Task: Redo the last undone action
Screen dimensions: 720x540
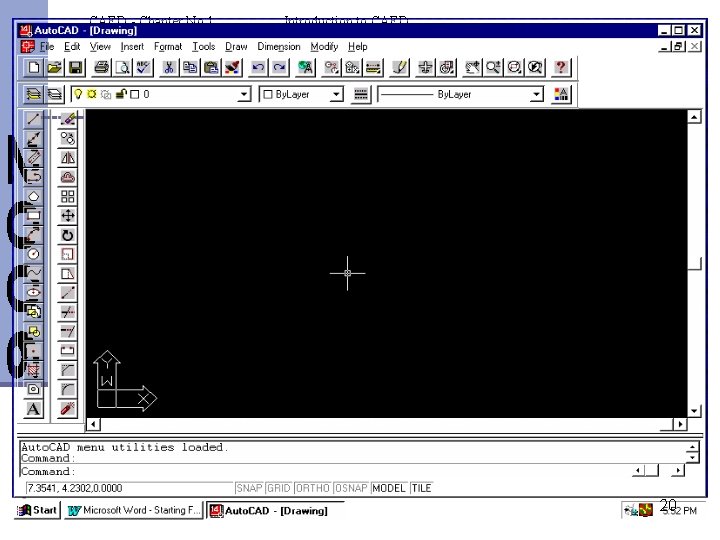Action: (279, 68)
